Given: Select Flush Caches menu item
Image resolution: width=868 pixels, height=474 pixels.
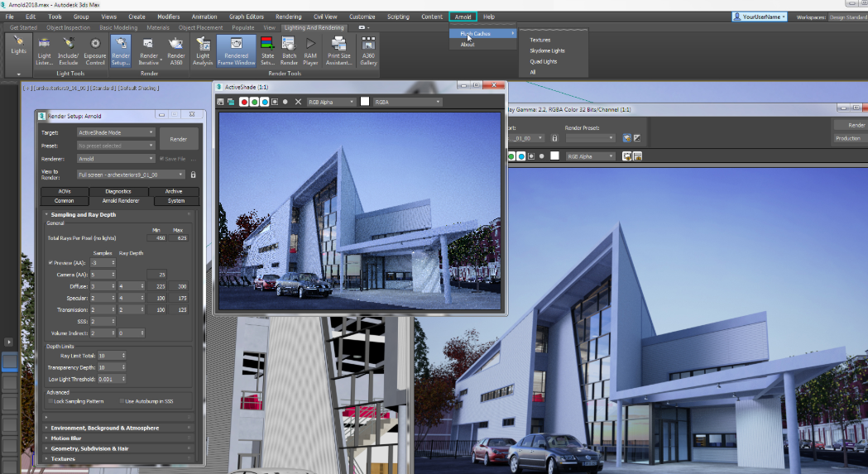Looking at the screenshot, I should click(484, 33).
